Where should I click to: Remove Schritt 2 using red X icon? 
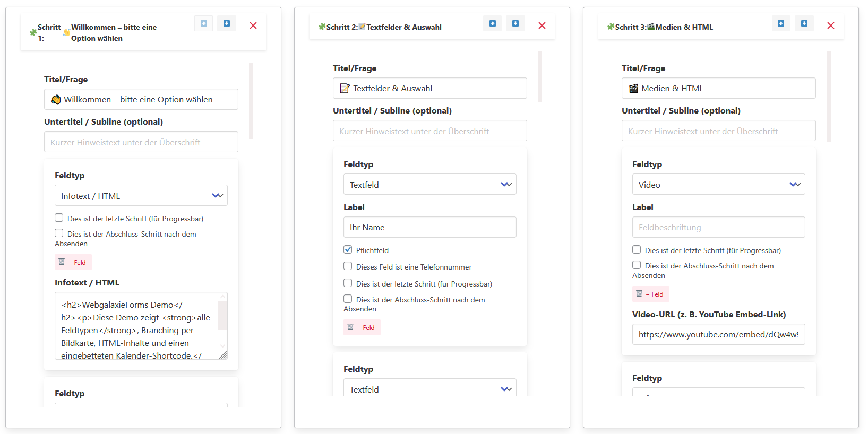(542, 25)
